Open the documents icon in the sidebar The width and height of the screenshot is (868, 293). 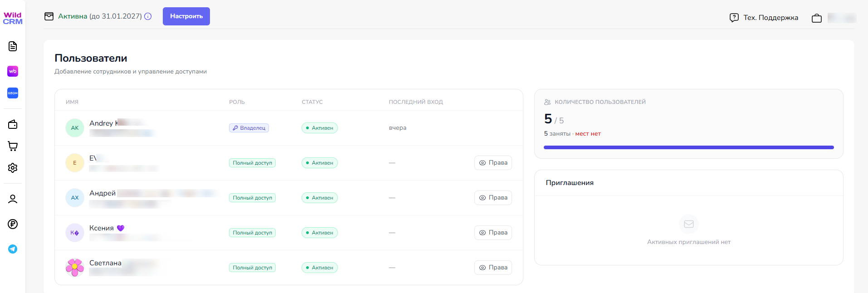(13, 46)
